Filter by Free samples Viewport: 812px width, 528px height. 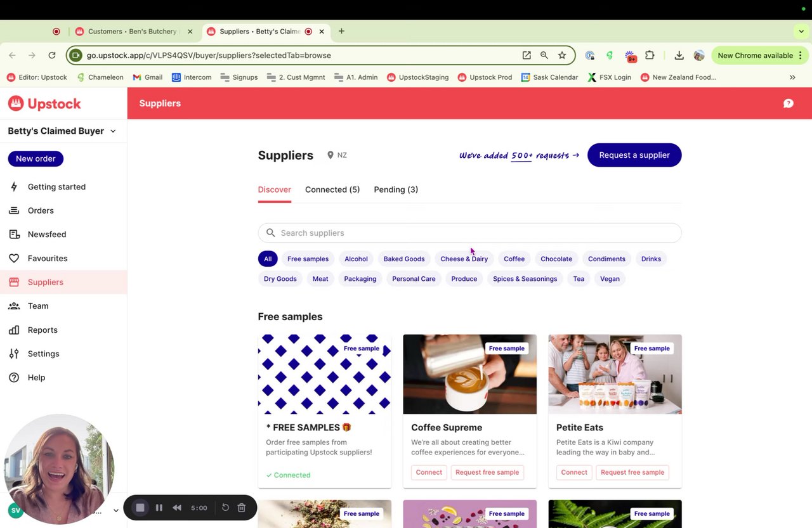point(308,259)
